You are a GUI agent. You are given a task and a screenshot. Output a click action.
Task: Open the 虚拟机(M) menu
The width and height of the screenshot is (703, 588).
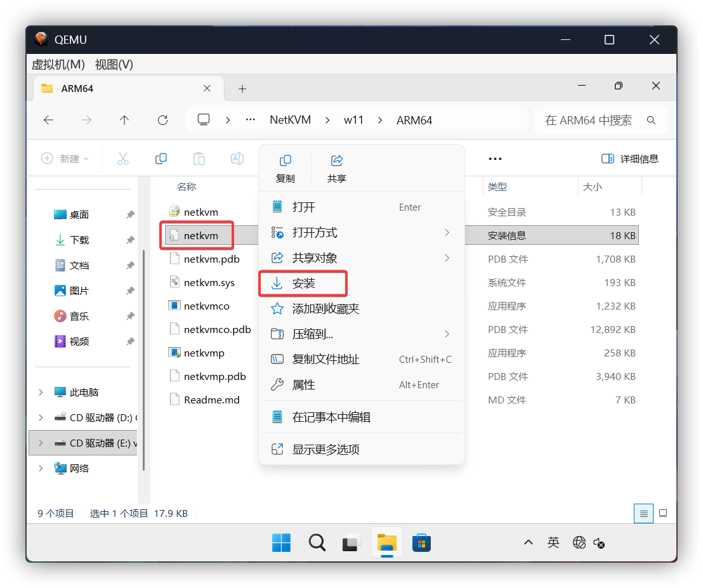[58, 64]
